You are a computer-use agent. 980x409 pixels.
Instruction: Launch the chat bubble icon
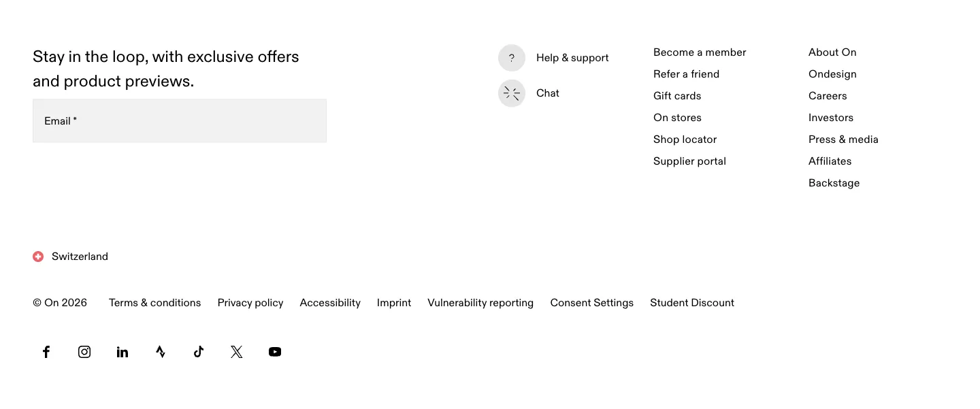pyautogui.click(x=512, y=93)
